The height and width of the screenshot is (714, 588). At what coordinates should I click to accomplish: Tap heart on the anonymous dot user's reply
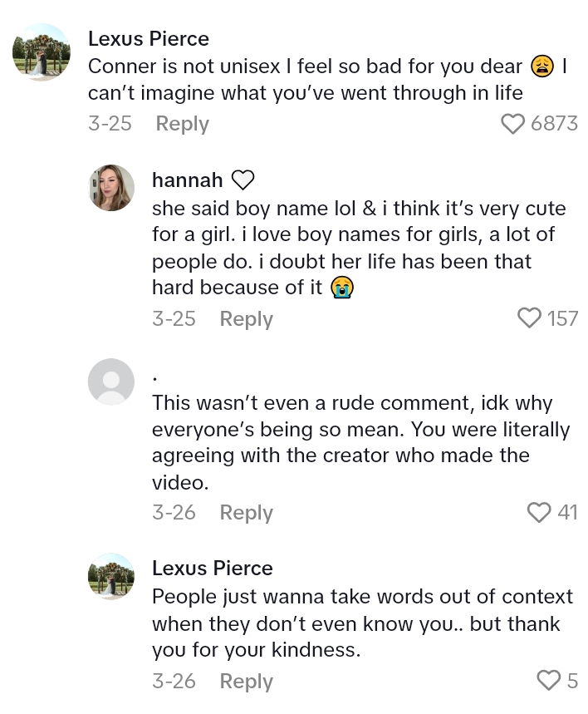tap(539, 513)
